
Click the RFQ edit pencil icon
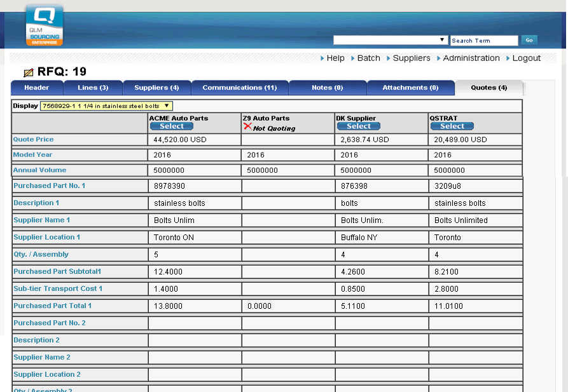click(28, 73)
